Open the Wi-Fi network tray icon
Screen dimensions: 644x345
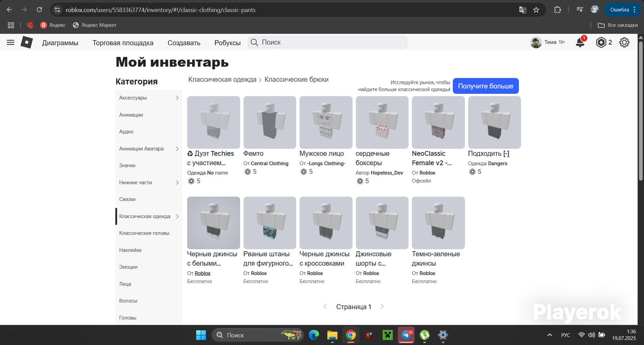(x=581, y=335)
